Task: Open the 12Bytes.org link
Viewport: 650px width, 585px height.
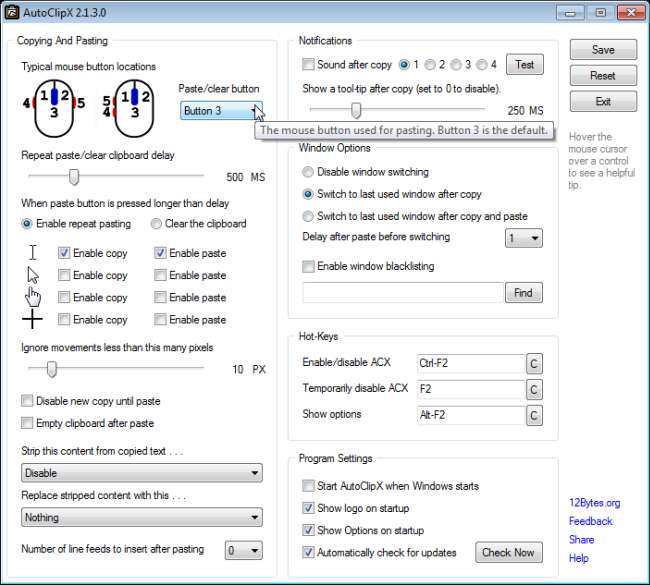Action: tap(594, 503)
